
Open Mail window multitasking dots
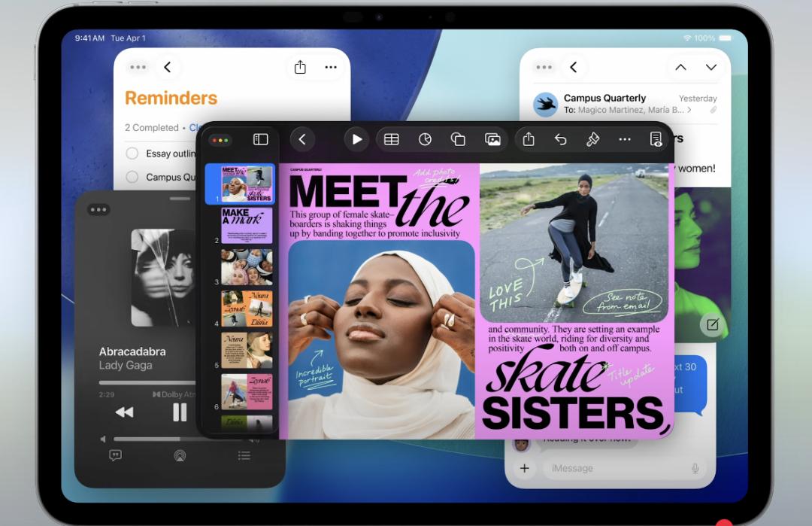544,68
